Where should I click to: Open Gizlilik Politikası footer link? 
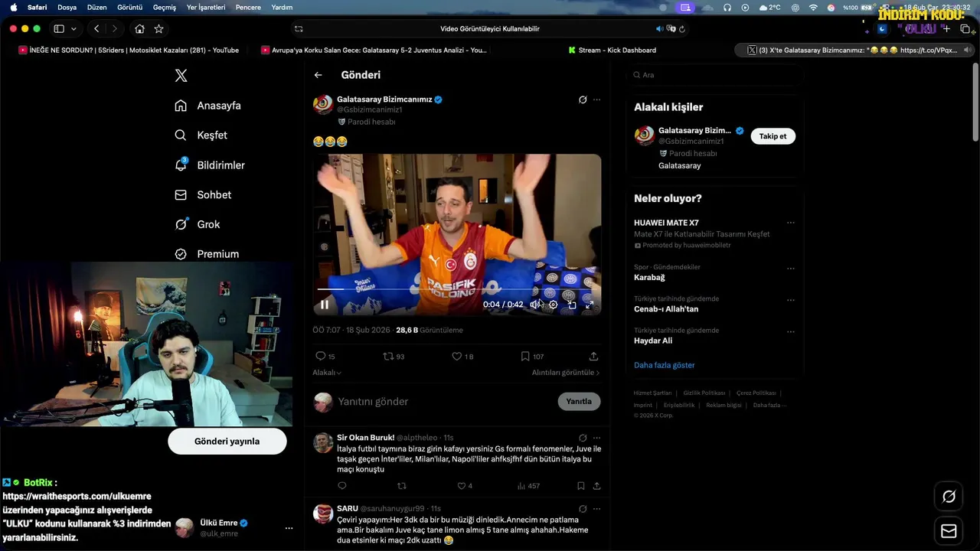[704, 393]
